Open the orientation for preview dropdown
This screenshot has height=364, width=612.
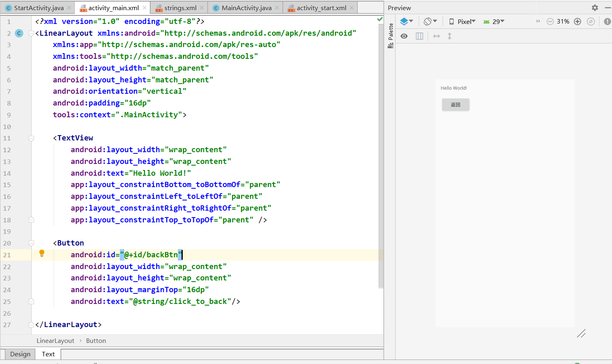click(430, 22)
